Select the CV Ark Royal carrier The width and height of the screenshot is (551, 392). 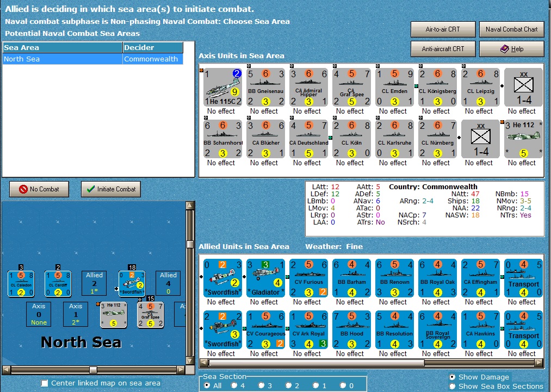[x=308, y=329]
